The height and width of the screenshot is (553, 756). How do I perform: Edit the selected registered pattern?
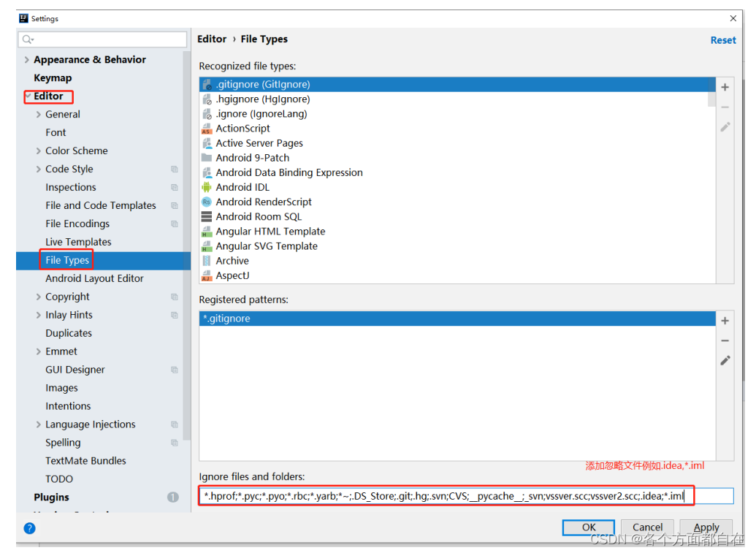(x=725, y=360)
